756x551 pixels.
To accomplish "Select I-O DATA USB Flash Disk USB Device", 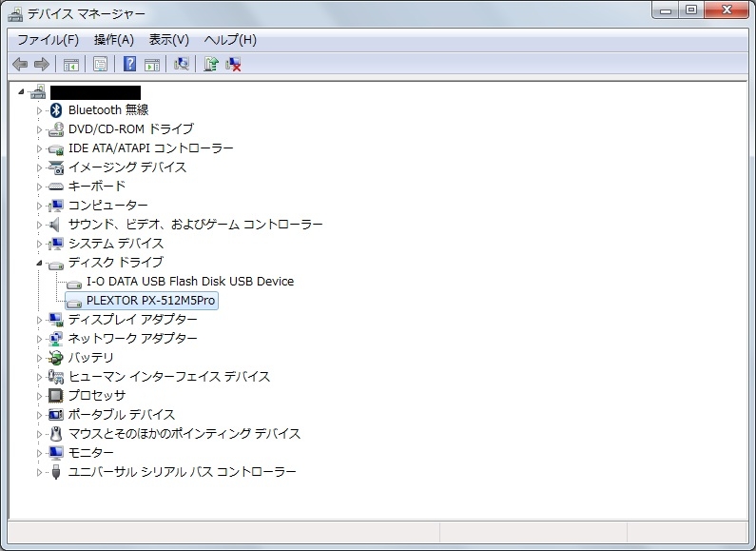I will (190, 282).
